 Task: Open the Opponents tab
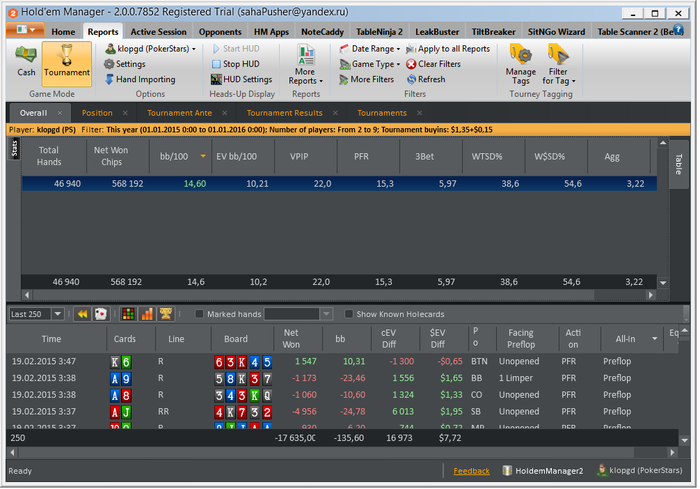(x=220, y=32)
